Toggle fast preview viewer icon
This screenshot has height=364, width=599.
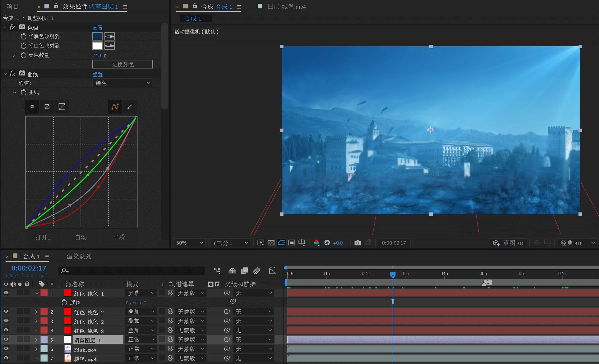261,243
